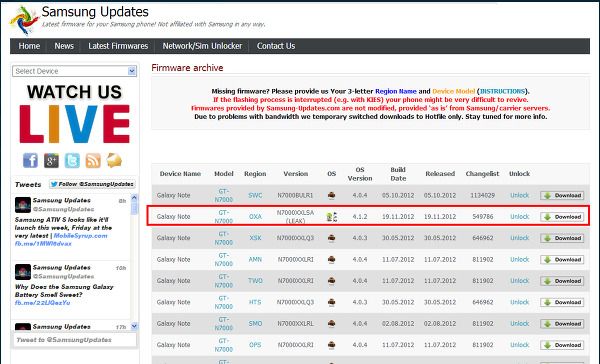Open the SWC region link
Image resolution: width=600 pixels, height=364 pixels.
click(255, 195)
